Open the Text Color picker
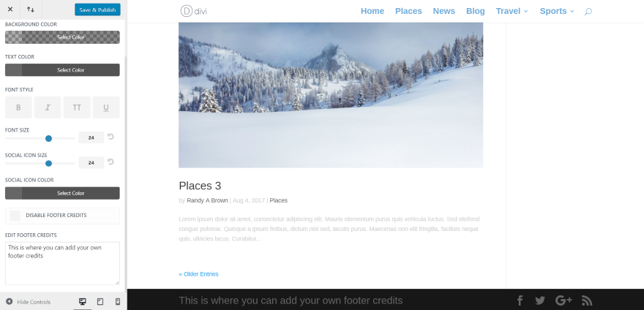Screen dimensions: 644x310 tap(62, 69)
